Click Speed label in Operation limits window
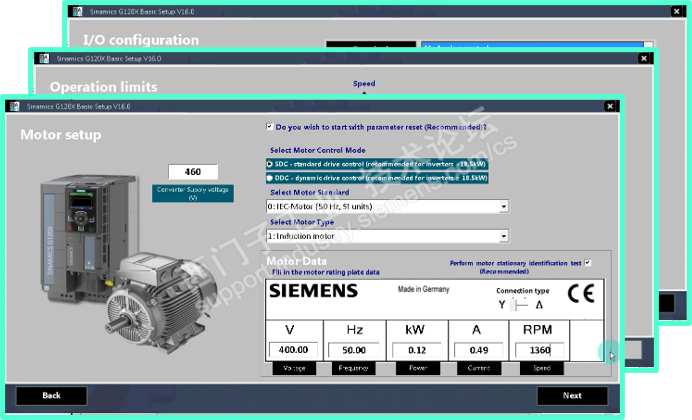Screen dimensions: 692x420 (364, 83)
